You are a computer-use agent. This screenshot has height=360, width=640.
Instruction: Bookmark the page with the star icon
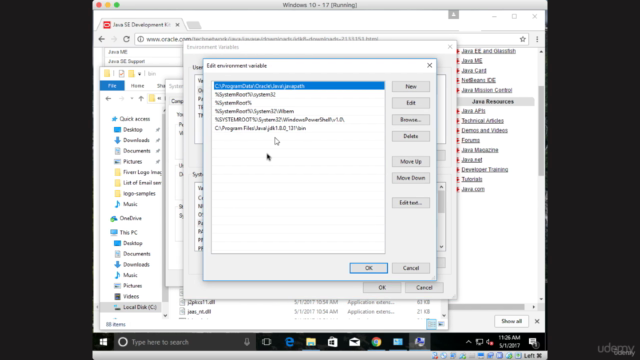point(523,39)
